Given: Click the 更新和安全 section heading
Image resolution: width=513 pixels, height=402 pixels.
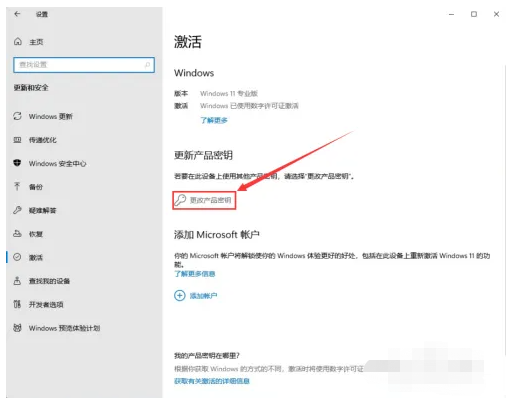Looking at the screenshot, I should click(31, 88).
